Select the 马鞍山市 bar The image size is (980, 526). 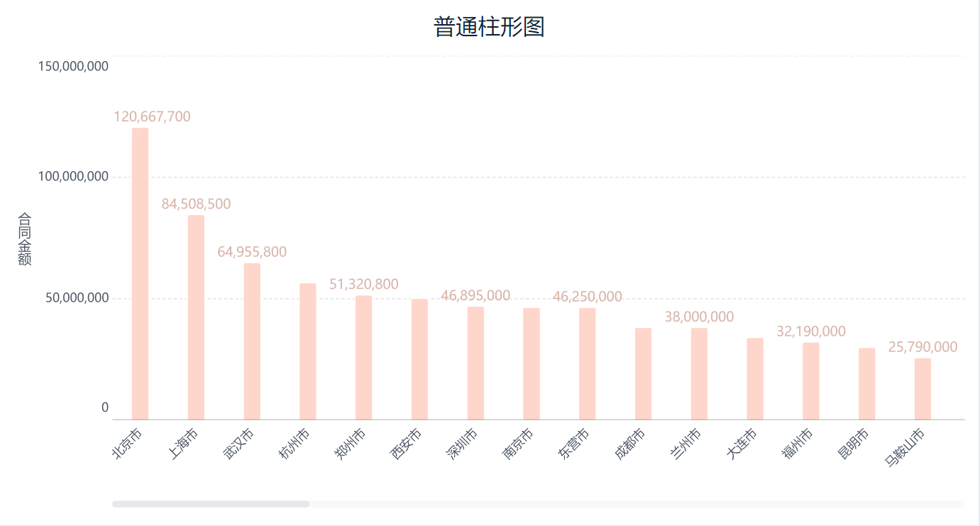tap(923, 388)
